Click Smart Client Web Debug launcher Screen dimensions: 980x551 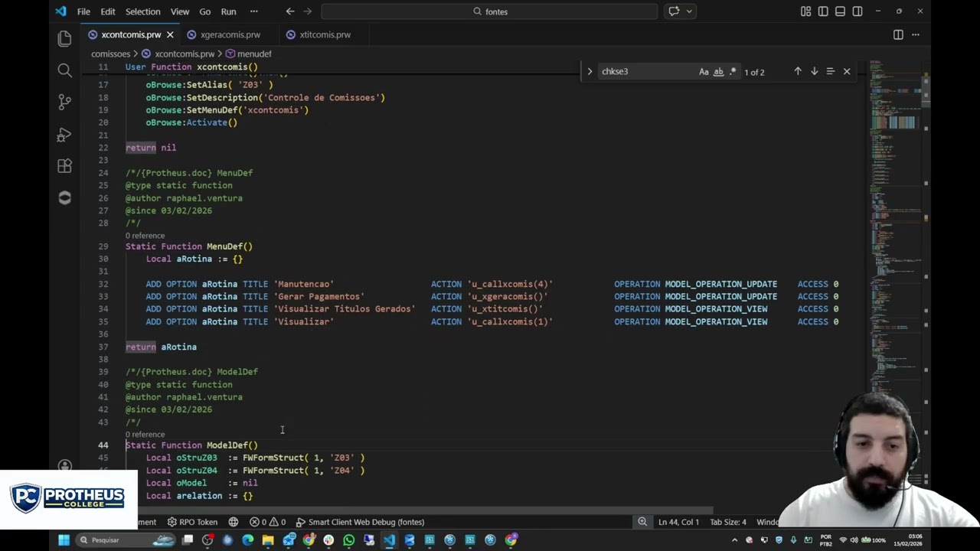pos(360,522)
